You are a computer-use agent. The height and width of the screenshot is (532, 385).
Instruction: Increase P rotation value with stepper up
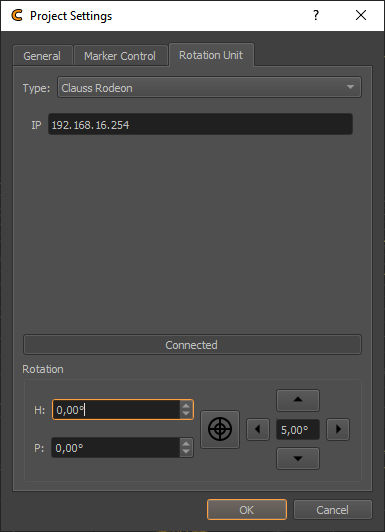pos(186,443)
